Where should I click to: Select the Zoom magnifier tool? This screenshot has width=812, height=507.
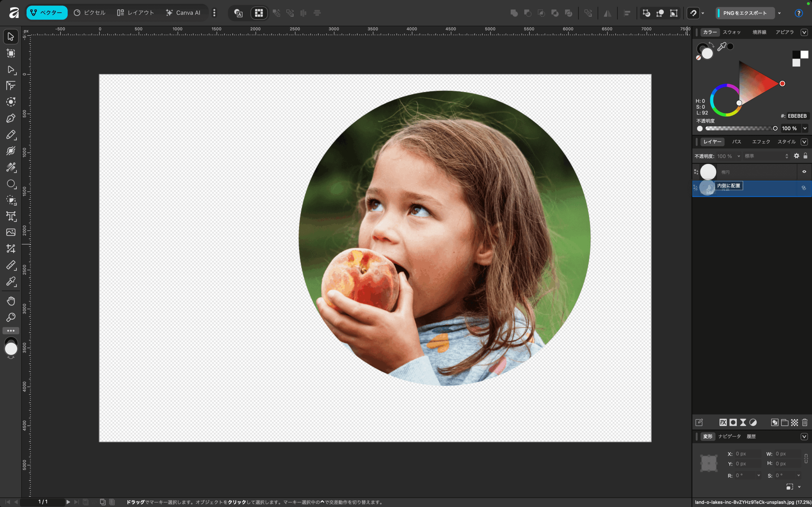point(11,317)
